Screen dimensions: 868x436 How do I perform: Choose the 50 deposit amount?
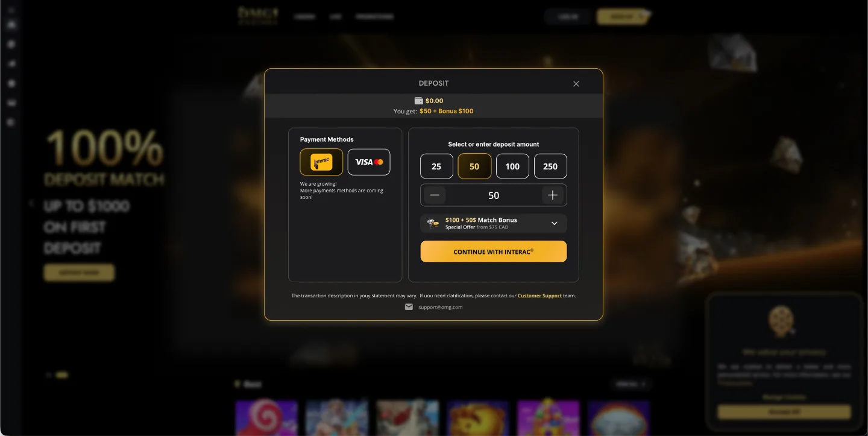pos(474,166)
